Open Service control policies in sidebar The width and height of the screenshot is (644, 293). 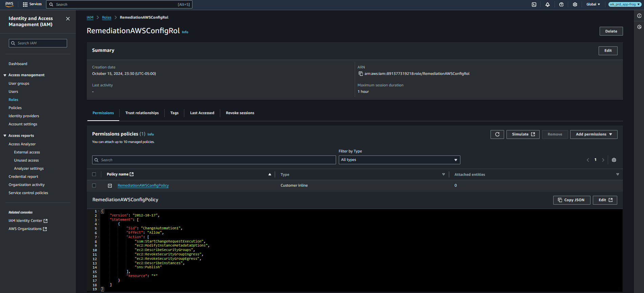point(28,193)
